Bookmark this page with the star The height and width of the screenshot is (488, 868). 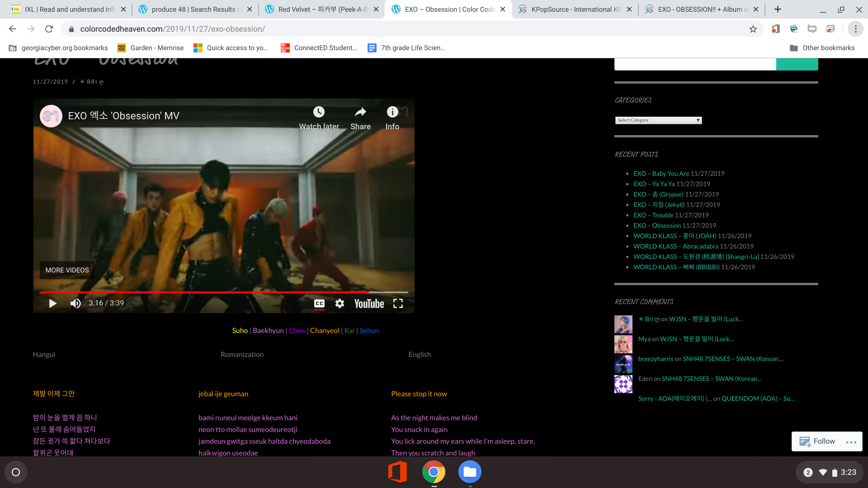coord(753,29)
